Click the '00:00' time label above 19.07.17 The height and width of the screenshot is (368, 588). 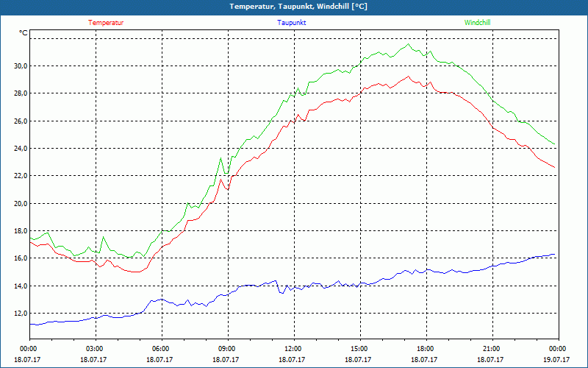[x=557, y=349]
